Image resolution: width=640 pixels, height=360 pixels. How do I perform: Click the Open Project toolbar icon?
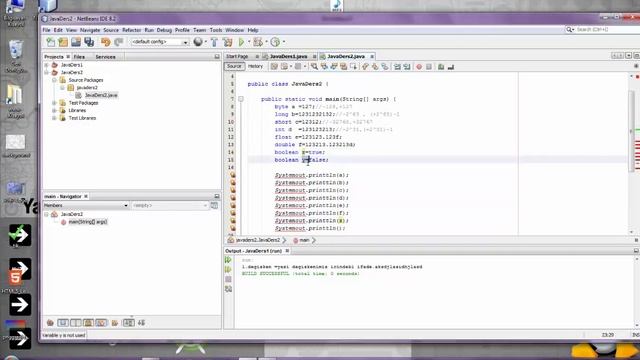tap(76, 42)
